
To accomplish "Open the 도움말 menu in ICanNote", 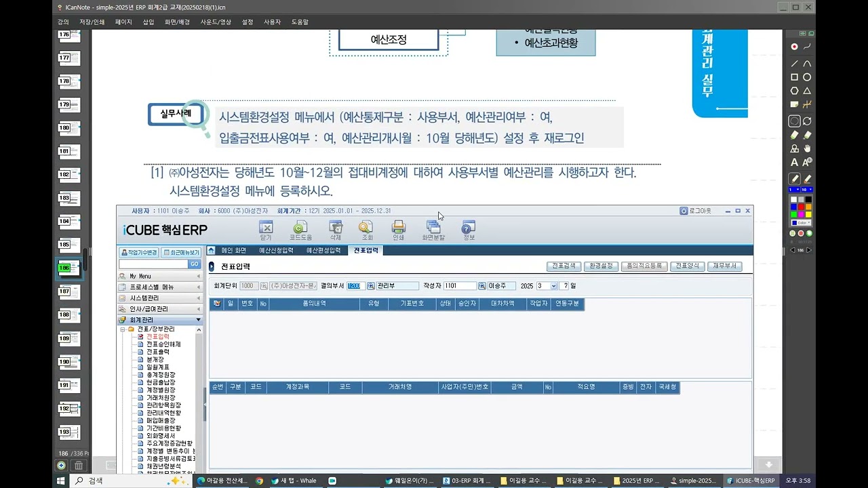I will tap(300, 22).
